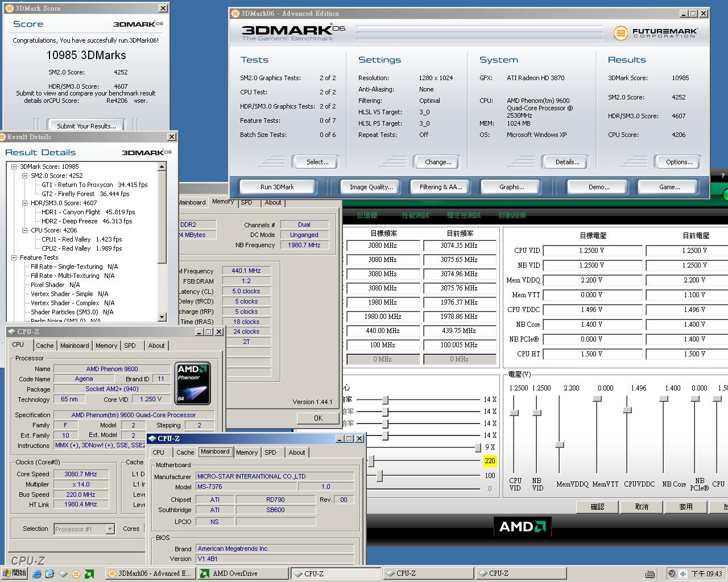Click the CPU VID voltage slider handle
Screen dimensions: 728x582
(x=515, y=413)
